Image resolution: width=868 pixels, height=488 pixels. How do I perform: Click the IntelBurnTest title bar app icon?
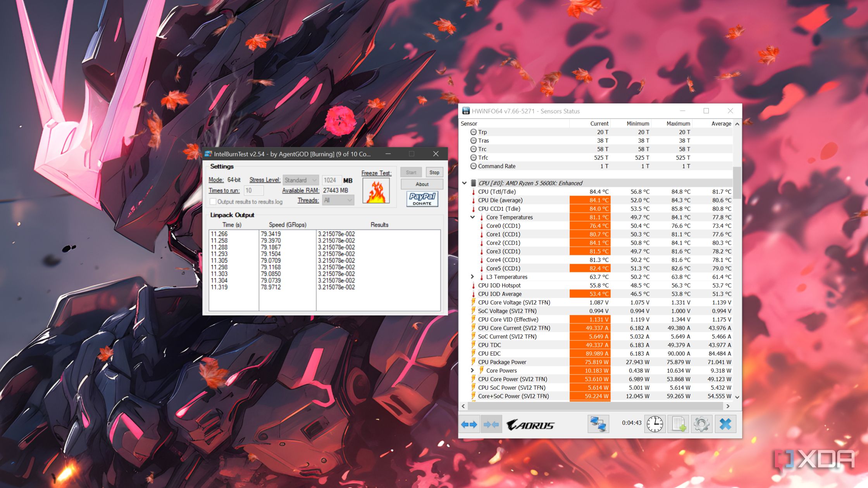pos(208,154)
